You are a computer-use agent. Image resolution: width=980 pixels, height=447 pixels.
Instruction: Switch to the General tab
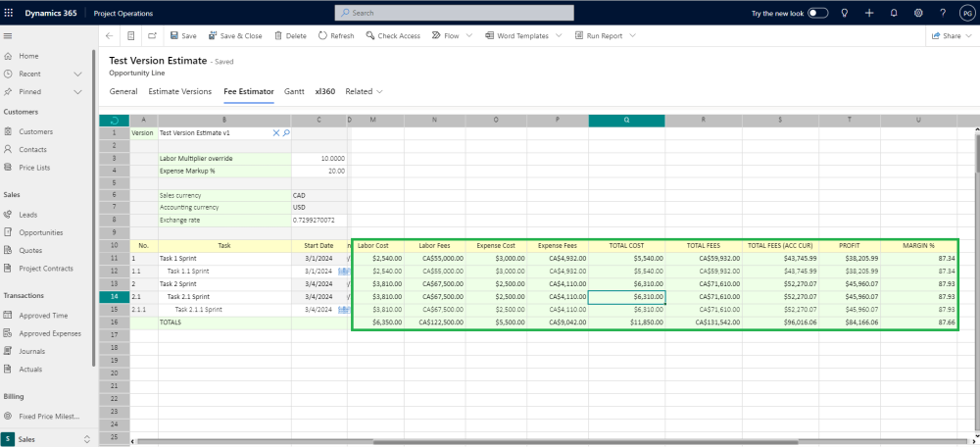point(123,91)
